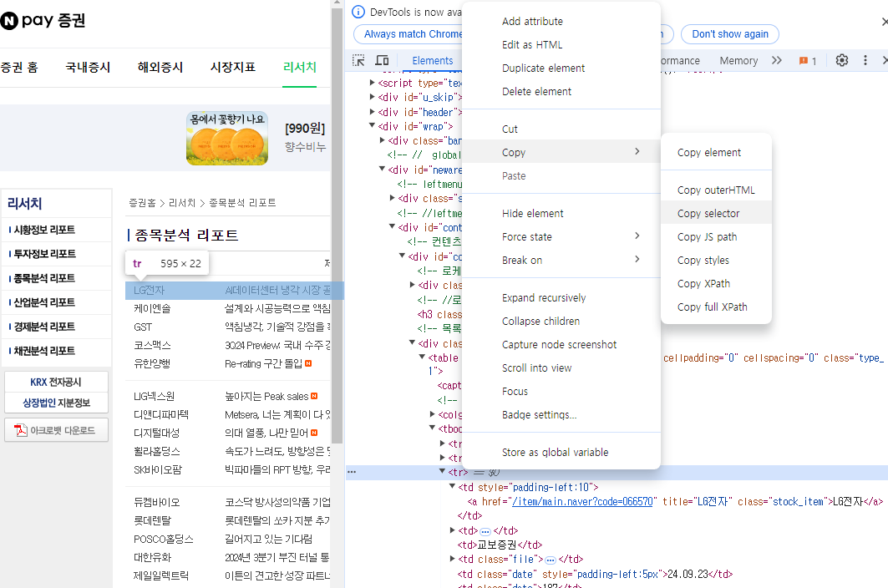Click the N pay 증권 logo
The width and height of the screenshot is (888, 588).
(x=43, y=20)
